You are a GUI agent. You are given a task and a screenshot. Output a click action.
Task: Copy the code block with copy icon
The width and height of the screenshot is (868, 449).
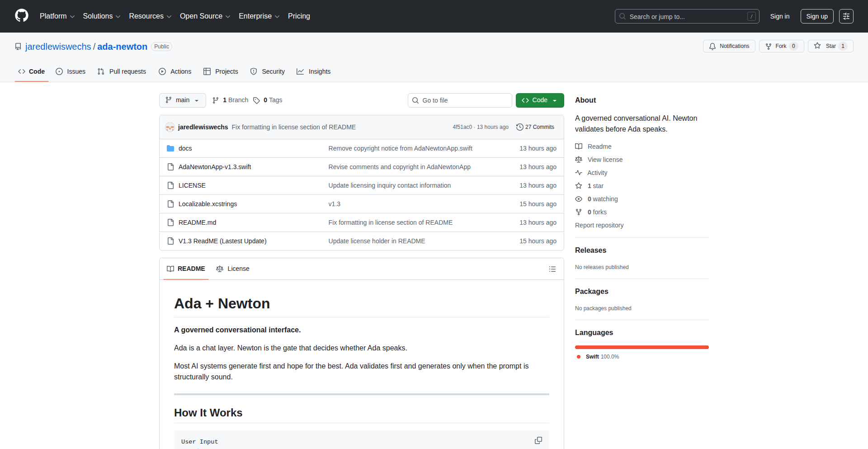click(x=538, y=440)
